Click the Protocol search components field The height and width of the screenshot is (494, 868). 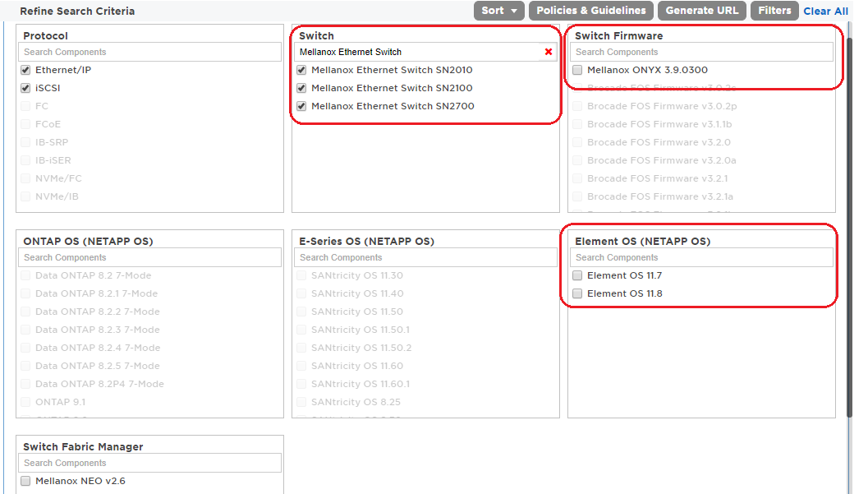click(x=149, y=52)
